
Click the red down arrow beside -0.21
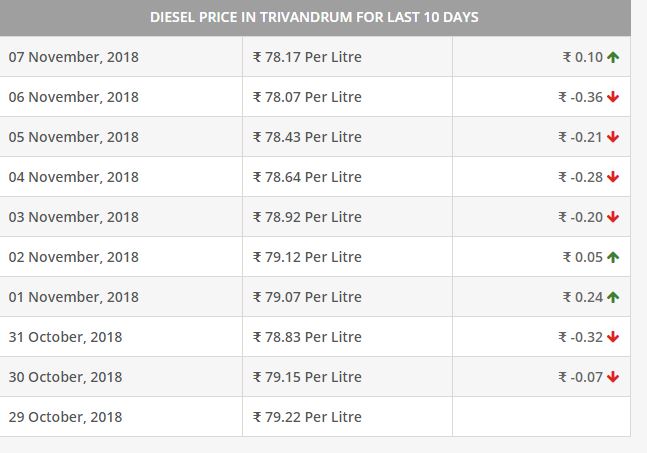pos(613,137)
